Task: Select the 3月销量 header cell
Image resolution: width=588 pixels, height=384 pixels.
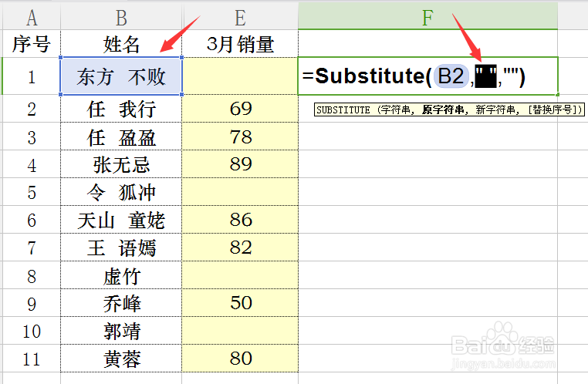Action: [240, 44]
